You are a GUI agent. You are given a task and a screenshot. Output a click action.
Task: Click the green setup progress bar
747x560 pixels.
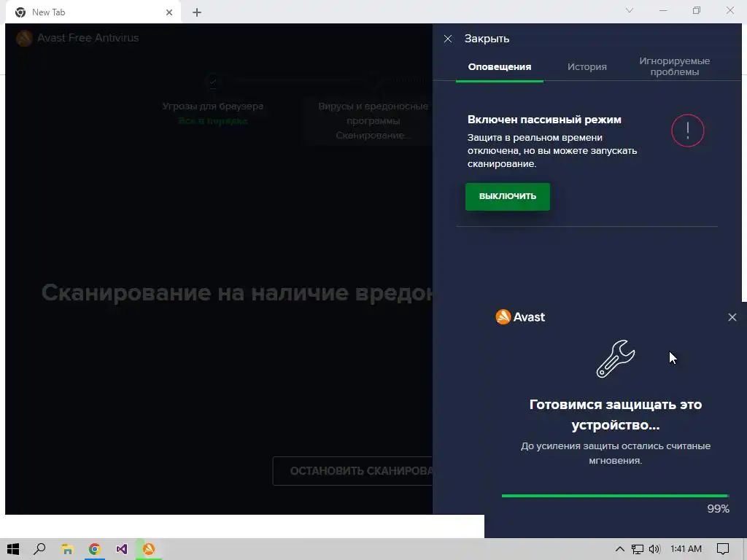pos(615,496)
